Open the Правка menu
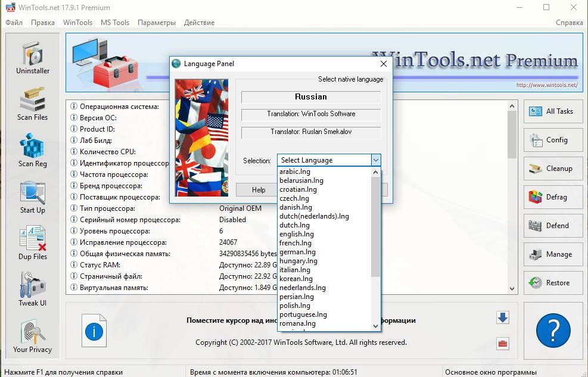 [x=43, y=23]
